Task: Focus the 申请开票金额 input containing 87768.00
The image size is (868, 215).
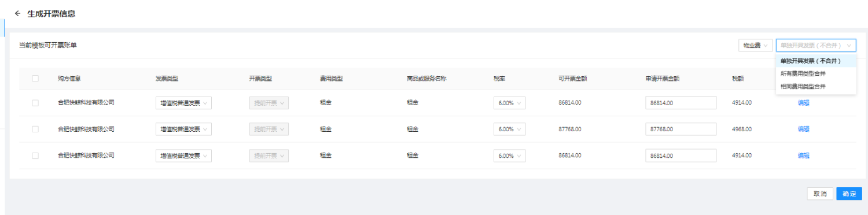Action: tap(681, 129)
